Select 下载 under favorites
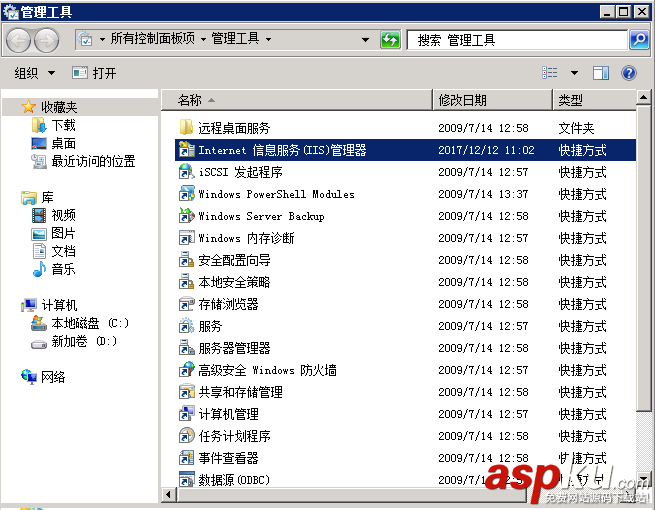The image size is (655, 510). coord(63,125)
